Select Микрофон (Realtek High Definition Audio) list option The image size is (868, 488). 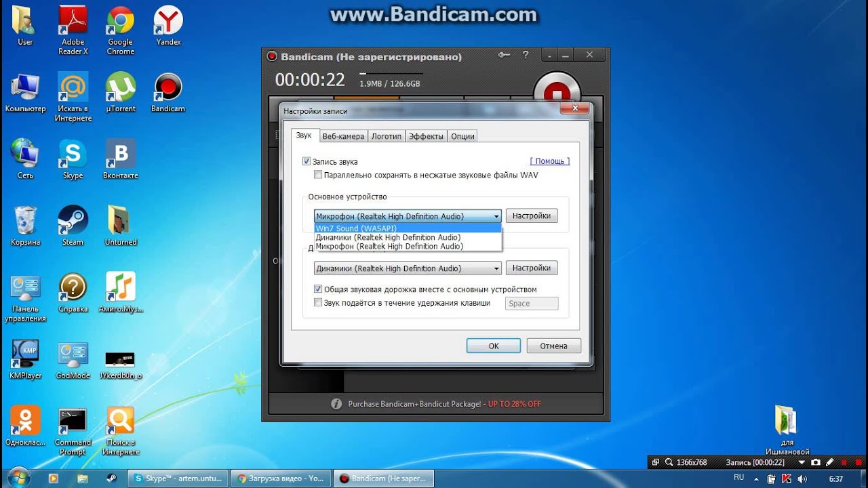pos(408,246)
